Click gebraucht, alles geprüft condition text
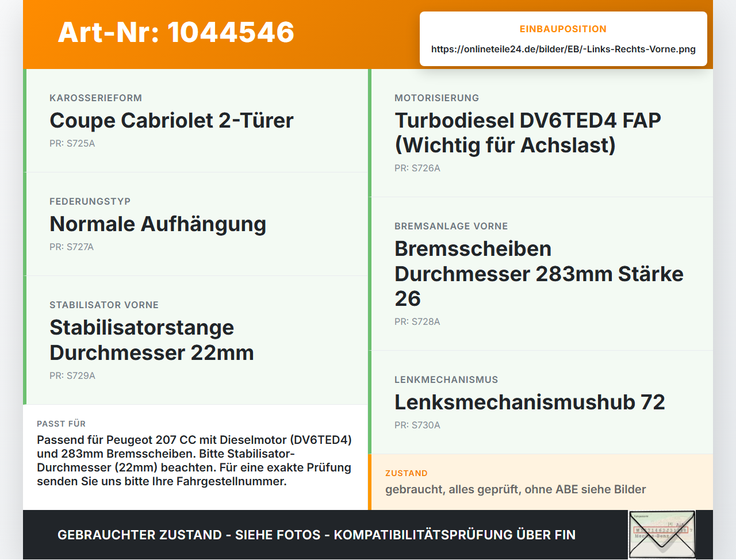Image resolution: width=736 pixels, height=560 pixels. [515, 489]
